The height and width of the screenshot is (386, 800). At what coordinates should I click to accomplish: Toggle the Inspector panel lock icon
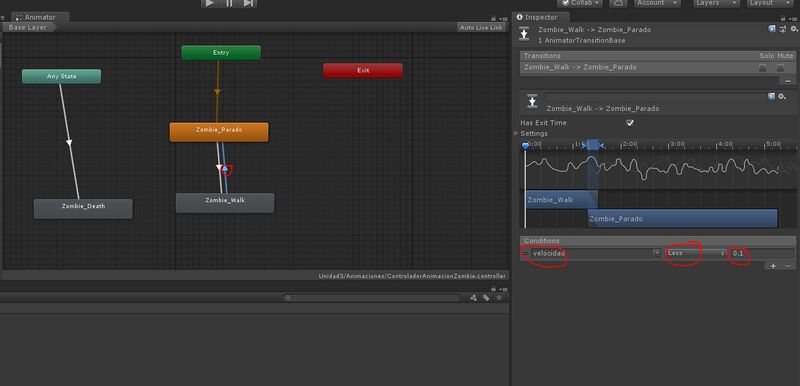click(783, 18)
